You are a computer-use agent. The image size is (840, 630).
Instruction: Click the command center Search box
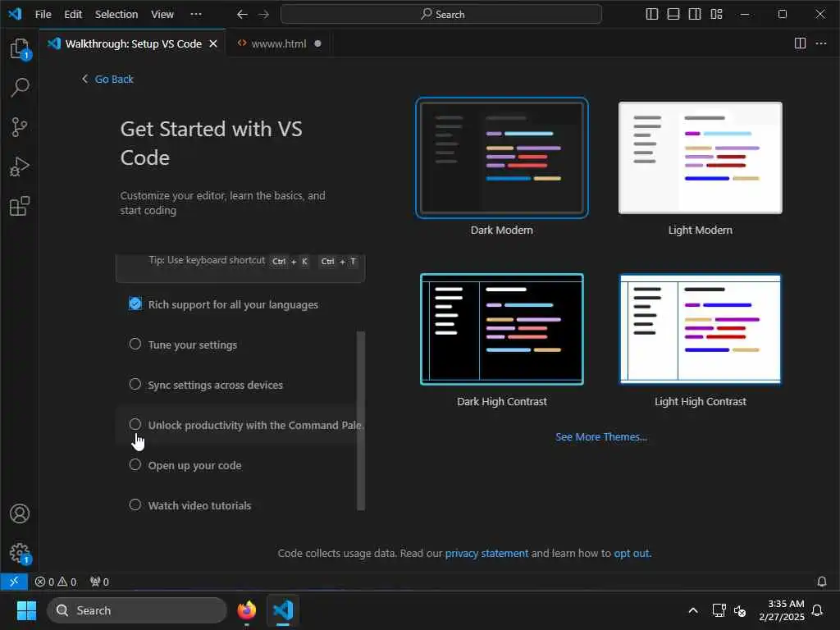click(441, 15)
